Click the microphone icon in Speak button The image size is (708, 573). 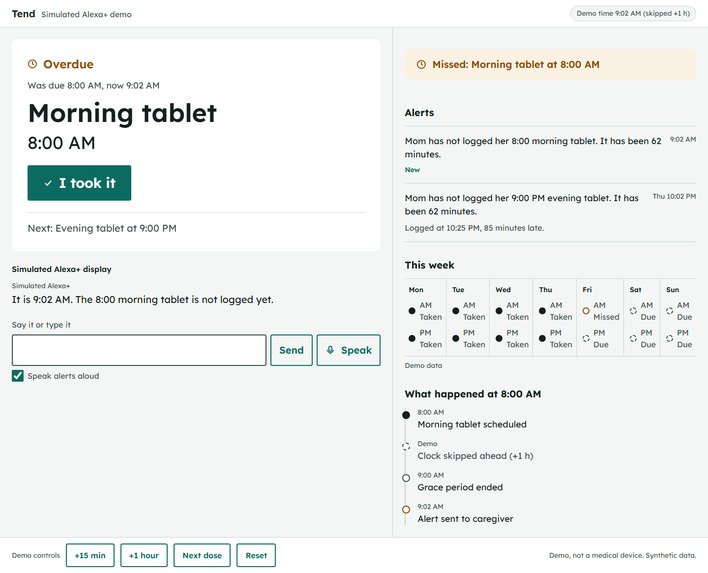click(x=331, y=350)
